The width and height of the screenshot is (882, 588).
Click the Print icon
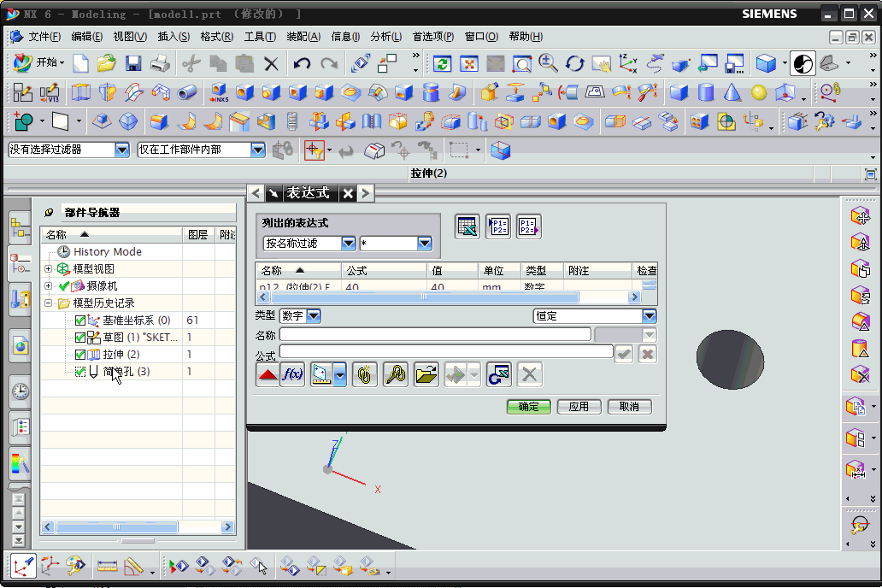[x=160, y=63]
